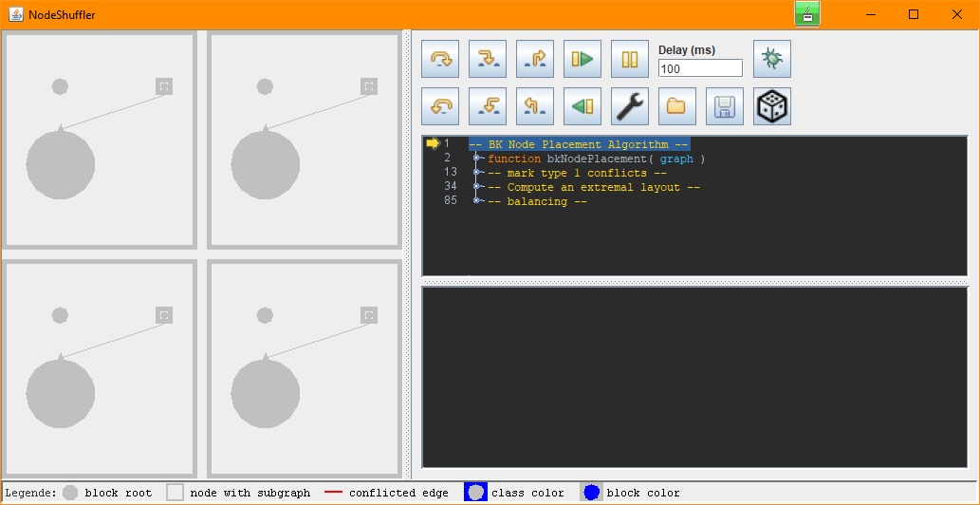Screen dimensions: 980x505
Task: Generate a random graph with dice icon
Action: coord(772,106)
